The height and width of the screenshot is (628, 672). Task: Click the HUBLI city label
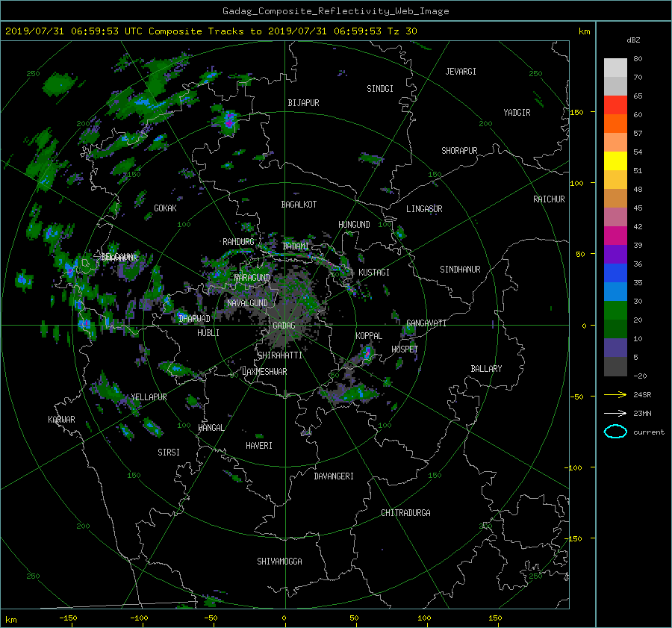coord(208,333)
